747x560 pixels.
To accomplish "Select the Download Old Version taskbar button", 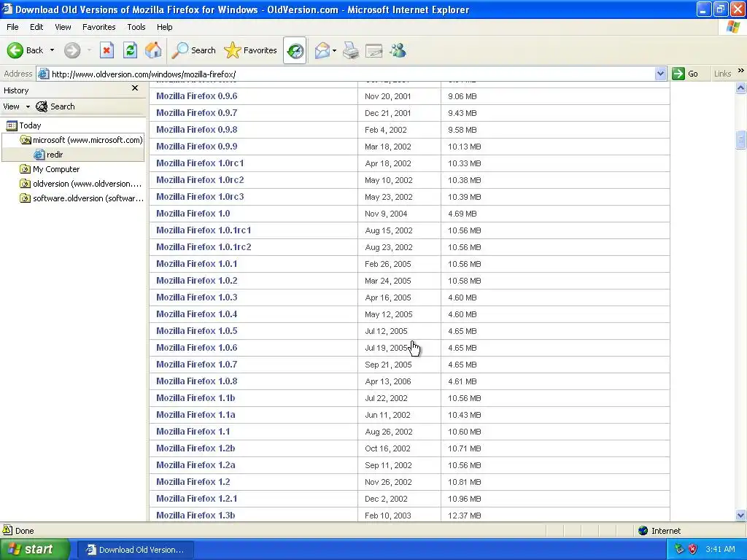I will pyautogui.click(x=135, y=550).
